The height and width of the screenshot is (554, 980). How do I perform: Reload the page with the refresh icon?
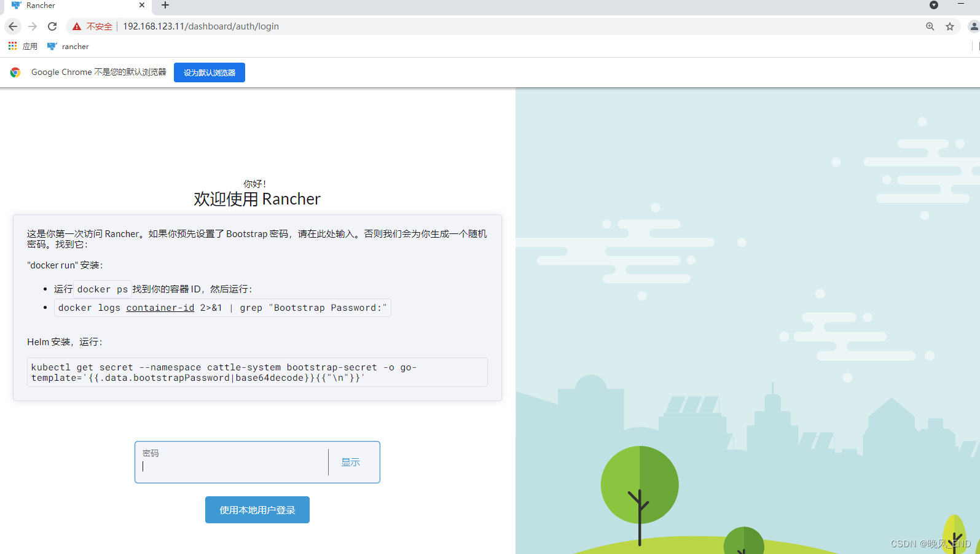pos(52,26)
